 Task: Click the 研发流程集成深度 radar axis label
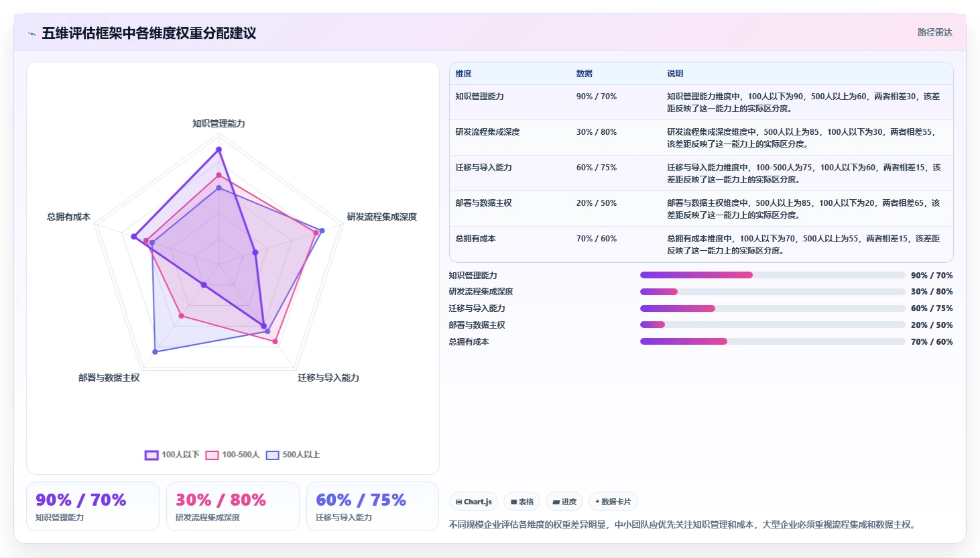pyautogui.click(x=382, y=217)
